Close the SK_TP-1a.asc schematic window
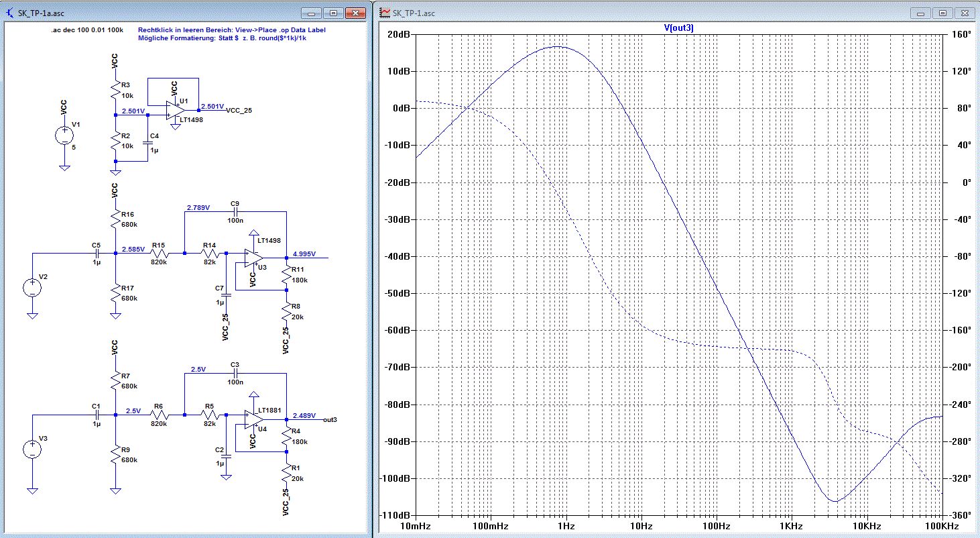Viewport: 980px width, 538px height. tap(356, 12)
